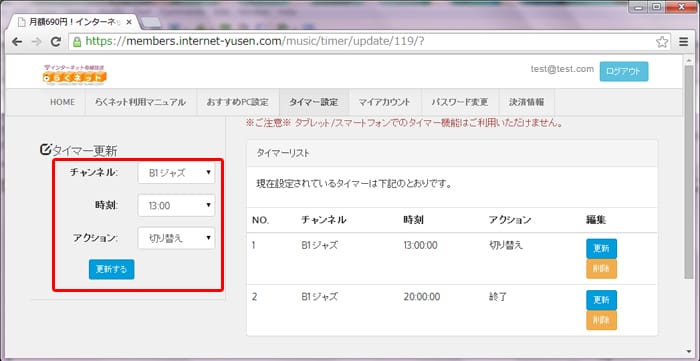
Task: Click the ログアウト button
Action: pyautogui.click(x=624, y=71)
